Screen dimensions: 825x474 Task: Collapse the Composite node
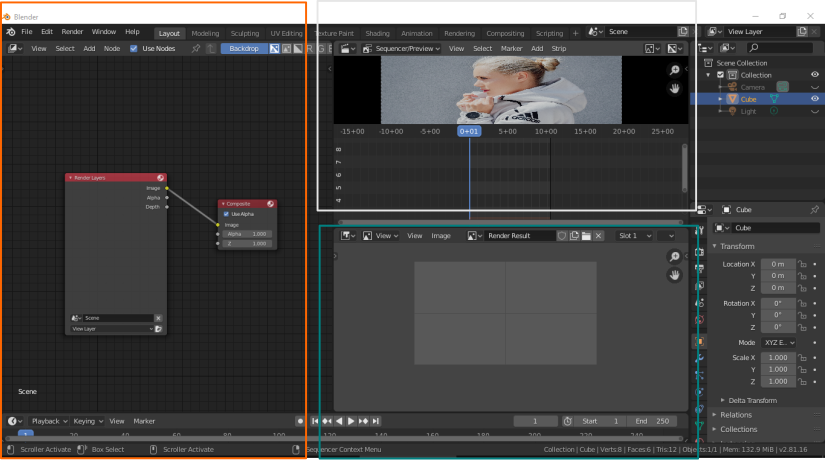click(x=223, y=204)
